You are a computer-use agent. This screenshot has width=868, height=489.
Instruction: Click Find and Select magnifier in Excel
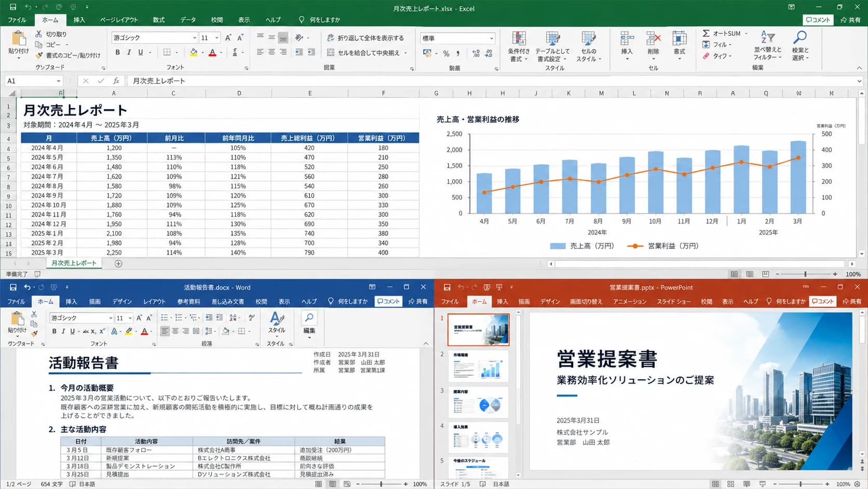click(800, 37)
